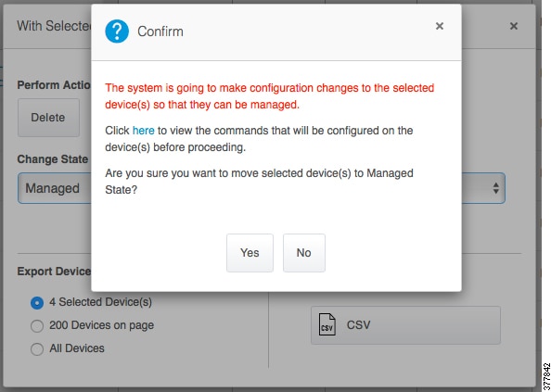Close the With Selected panel behind
Image resolution: width=551 pixels, height=392 pixels.
point(514,26)
